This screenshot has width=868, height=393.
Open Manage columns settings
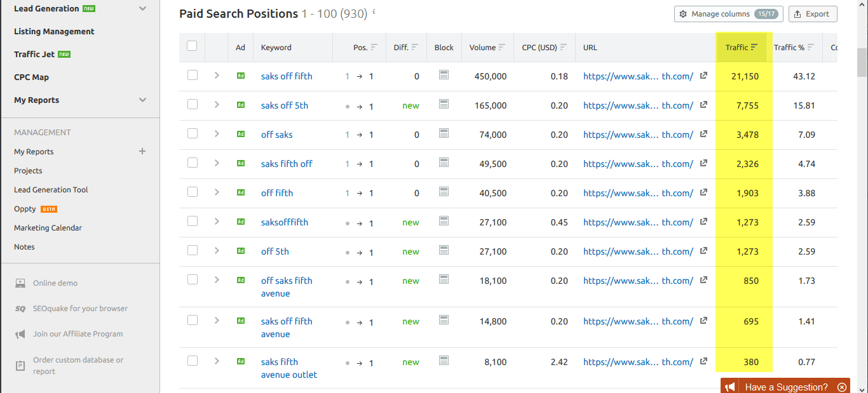[728, 13]
